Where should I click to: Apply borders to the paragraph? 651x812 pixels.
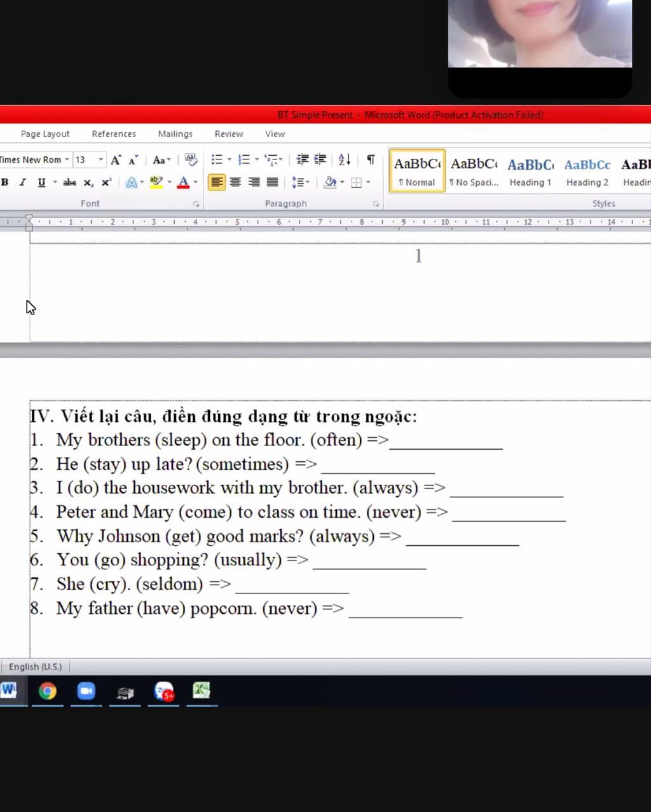click(x=357, y=182)
